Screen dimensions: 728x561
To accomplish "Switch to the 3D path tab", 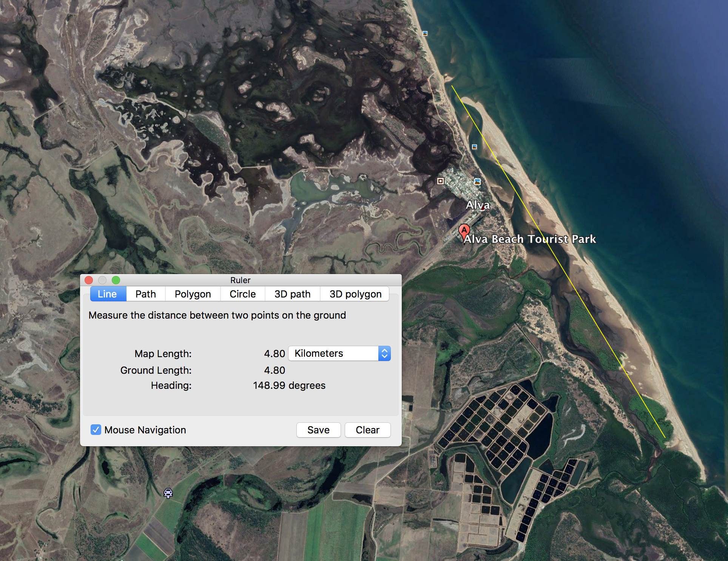I will coord(292,294).
